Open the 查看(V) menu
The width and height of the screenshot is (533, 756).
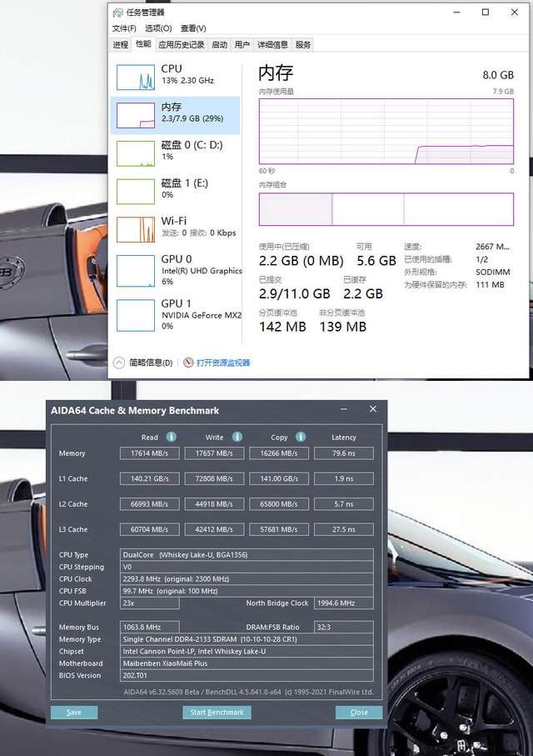(193, 28)
